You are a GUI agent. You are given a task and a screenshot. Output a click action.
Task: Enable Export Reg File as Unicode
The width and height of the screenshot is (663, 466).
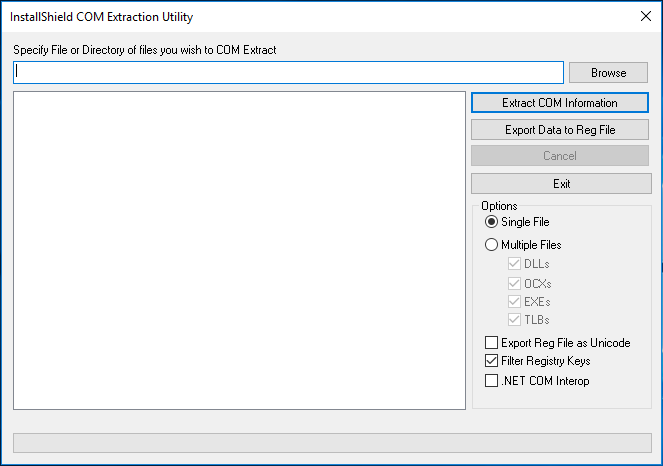click(x=491, y=342)
